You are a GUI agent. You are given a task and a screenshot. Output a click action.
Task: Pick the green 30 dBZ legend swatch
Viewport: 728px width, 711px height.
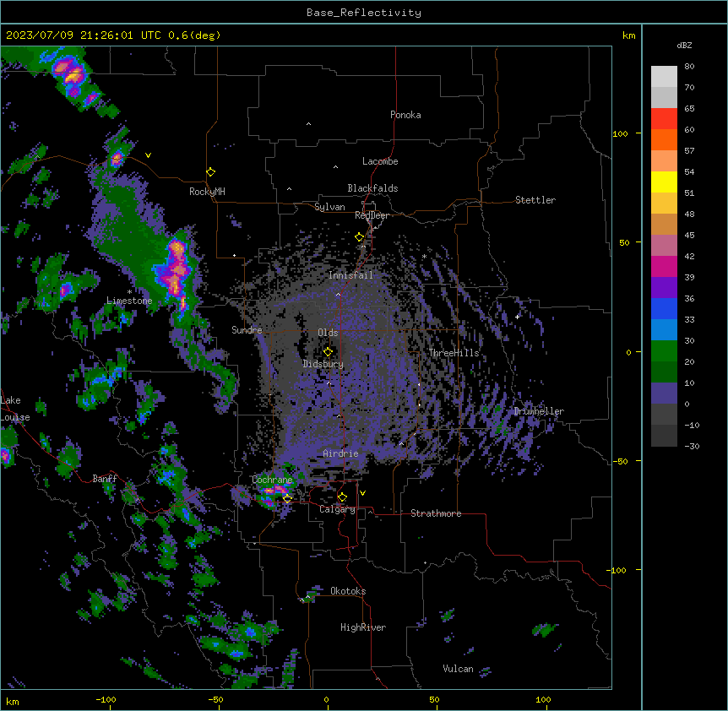pos(664,351)
